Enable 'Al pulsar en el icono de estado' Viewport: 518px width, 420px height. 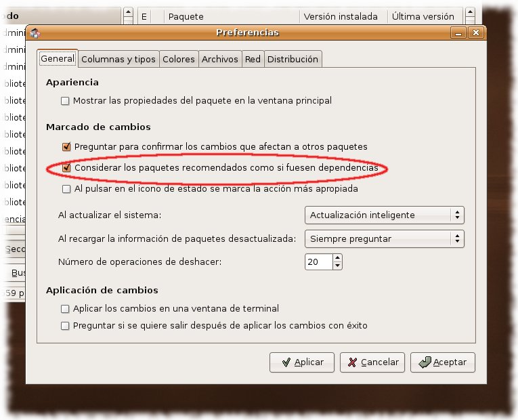click(66, 189)
